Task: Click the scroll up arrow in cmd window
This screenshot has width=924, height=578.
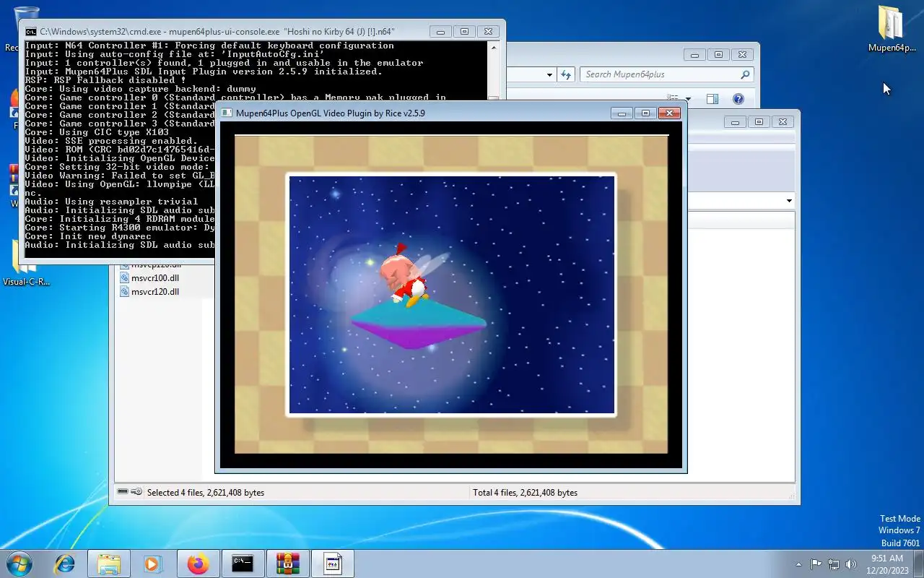Action: pyautogui.click(x=494, y=47)
